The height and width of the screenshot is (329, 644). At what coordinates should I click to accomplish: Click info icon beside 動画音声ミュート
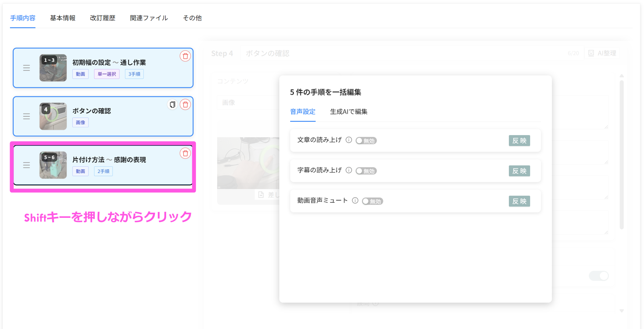coord(355,200)
